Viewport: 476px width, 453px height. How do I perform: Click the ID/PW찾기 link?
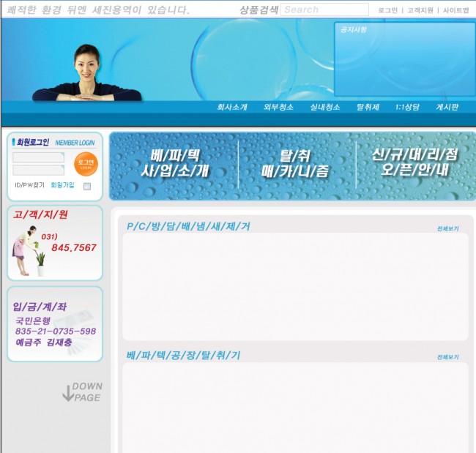click(x=29, y=185)
